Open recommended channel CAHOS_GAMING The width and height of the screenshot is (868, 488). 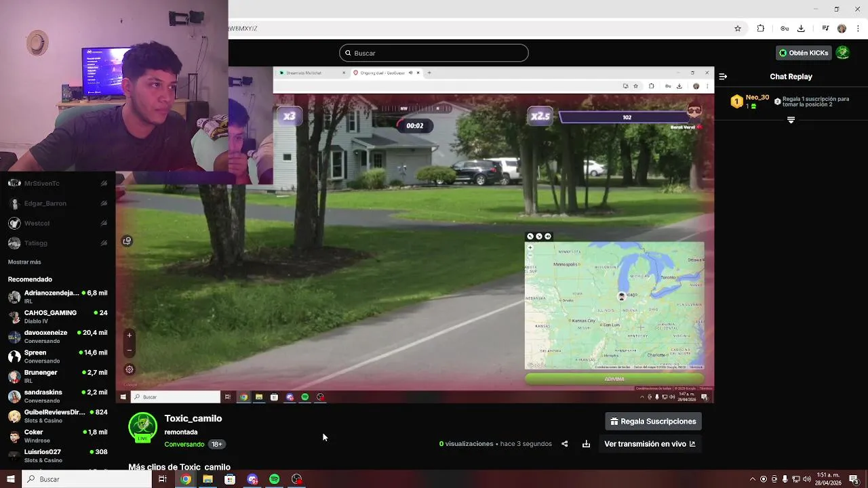pyautogui.click(x=58, y=317)
